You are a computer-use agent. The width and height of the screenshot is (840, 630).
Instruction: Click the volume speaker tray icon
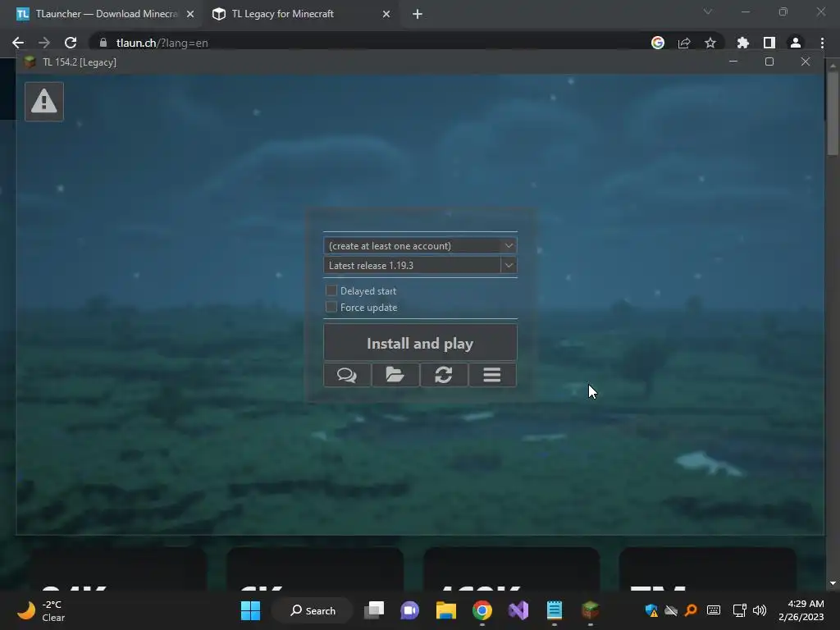pyautogui.click(x=759, y=610)
